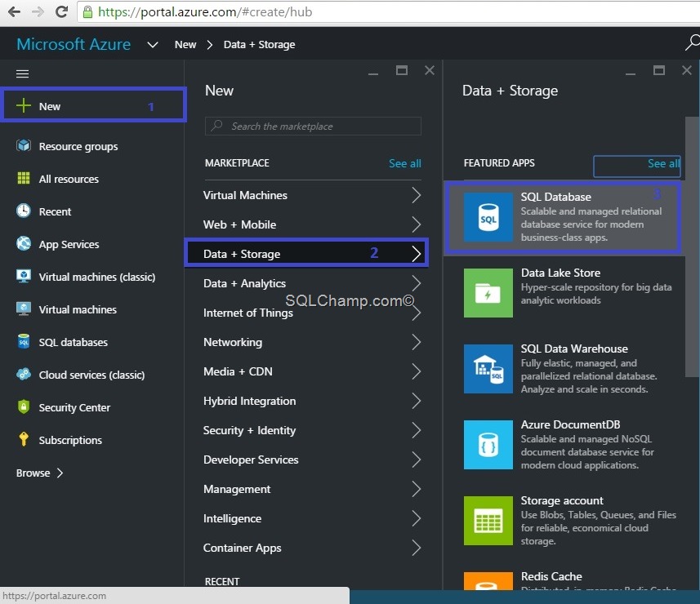Click the Azure DocumentDB tile icon

[x=488, y=445]
